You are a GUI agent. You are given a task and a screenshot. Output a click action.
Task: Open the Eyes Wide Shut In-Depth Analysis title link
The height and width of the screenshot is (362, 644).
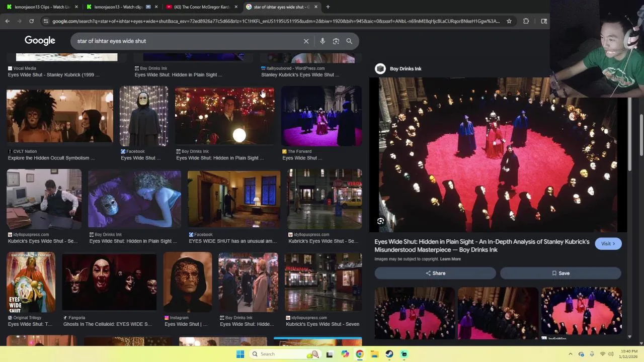[481, 246]
